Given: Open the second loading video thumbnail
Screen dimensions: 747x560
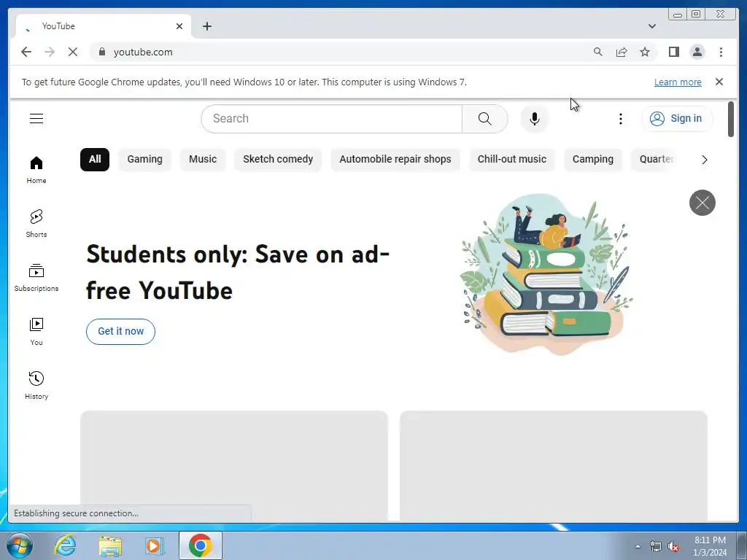Looking at the screenshot, I should (x=554, y=465).
